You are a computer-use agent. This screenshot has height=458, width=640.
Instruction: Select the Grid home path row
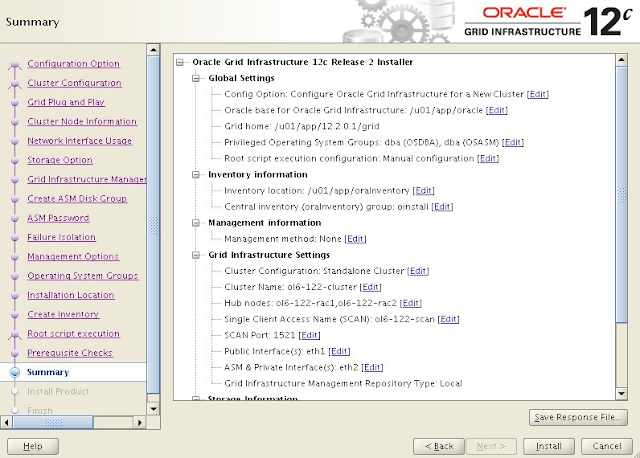tap(302, 127)
